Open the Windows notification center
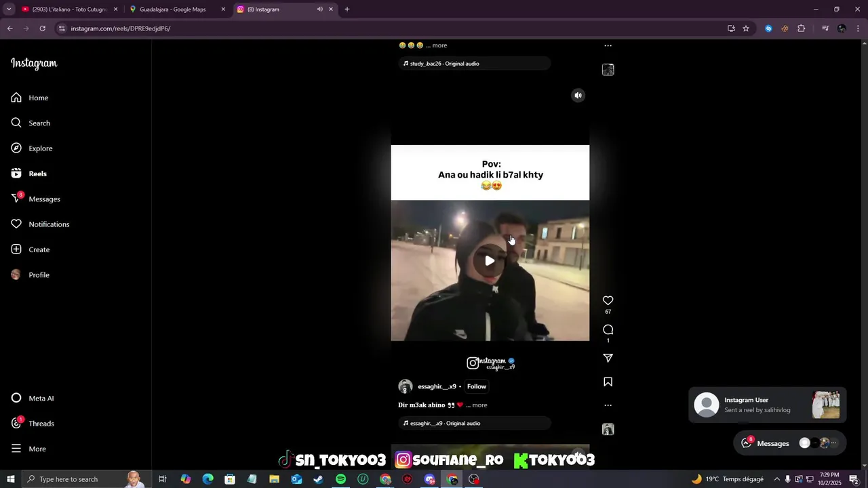Screen dimensions: 868x488 tap(854, 479)
